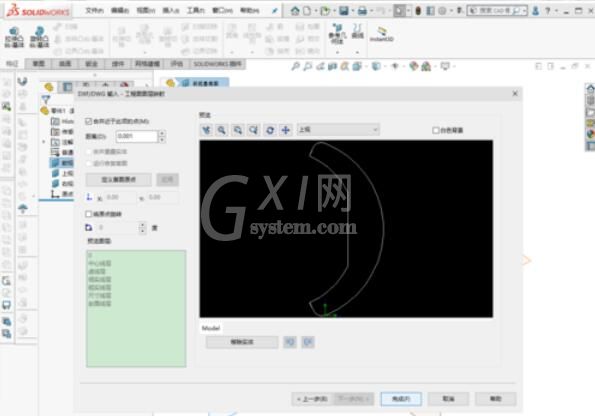Select second radio option below distance field
Image resolution: width=595 pixels, height=416 pixels.
click(x=89, y=163)
